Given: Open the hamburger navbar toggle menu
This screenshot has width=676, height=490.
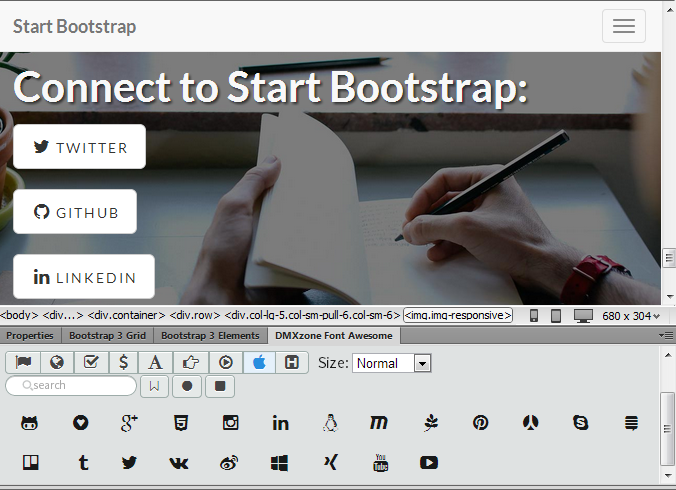Looking at the screenshot, I should (624, 26).
